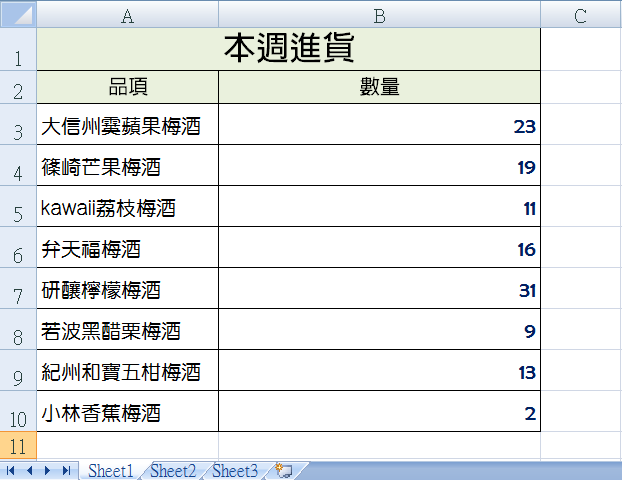Select quantity cell with value 9

point(379,329)
